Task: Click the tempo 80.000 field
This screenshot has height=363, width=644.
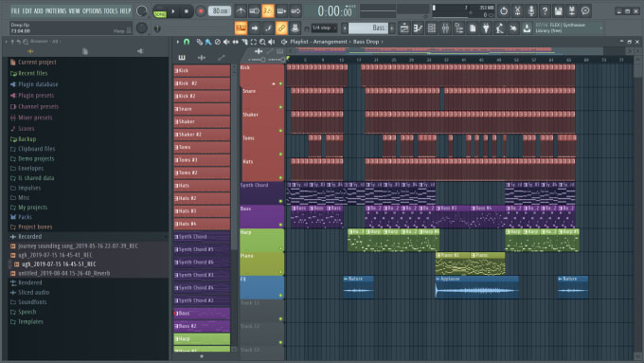Action: tap(220, 11)
